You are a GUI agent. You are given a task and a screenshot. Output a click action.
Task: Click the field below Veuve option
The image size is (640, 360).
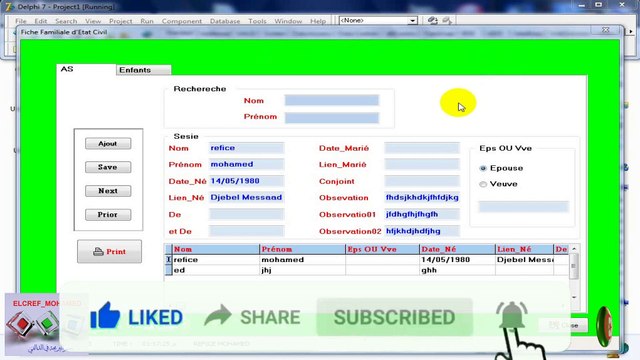click(x=523, y=207)
